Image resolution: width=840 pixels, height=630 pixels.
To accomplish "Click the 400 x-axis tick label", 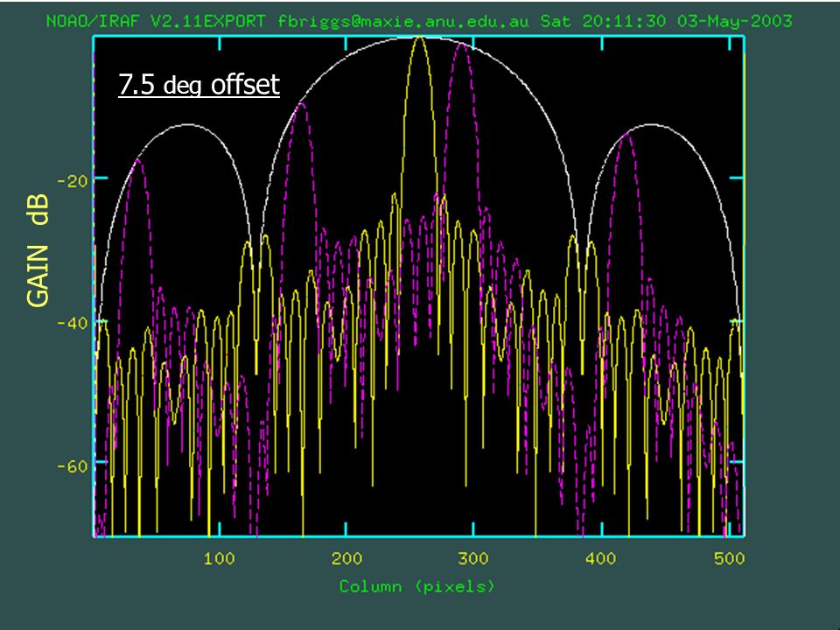I will (x=600, y=559).
